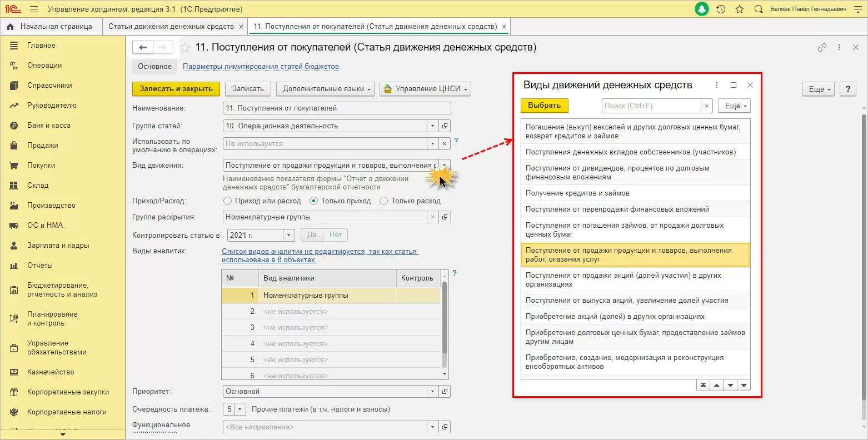
Task: Open the favorites star in the title bar
Action: 740,9
